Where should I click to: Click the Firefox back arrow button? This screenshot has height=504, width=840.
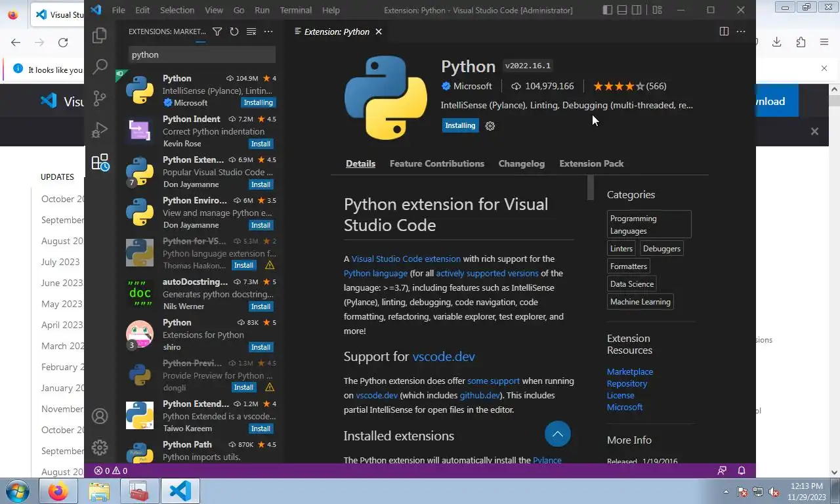point(16,42)
